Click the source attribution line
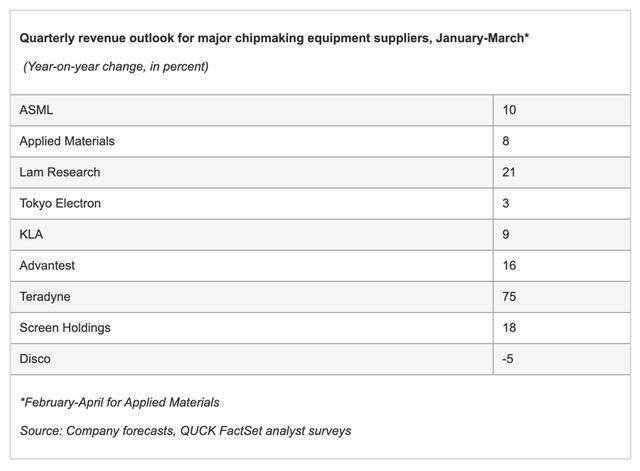Screen dimensions: 640x471 pyautogui.click(x=185, y=431)
